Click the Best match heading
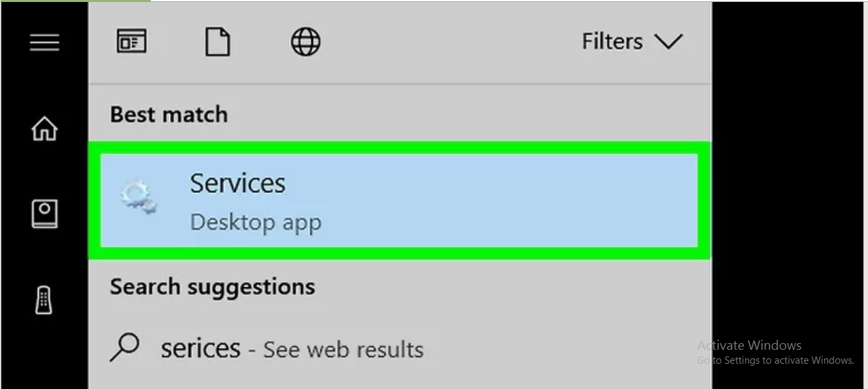 coord(169,114)
